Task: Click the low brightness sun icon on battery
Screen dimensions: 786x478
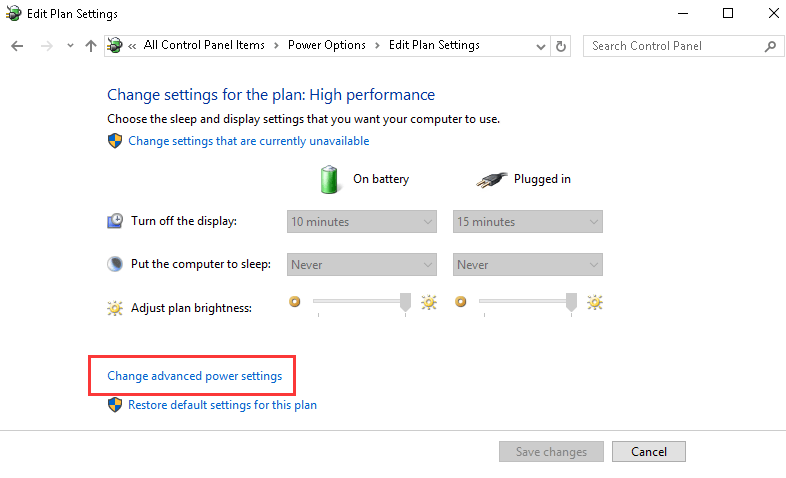Action: tap(295, 300)
